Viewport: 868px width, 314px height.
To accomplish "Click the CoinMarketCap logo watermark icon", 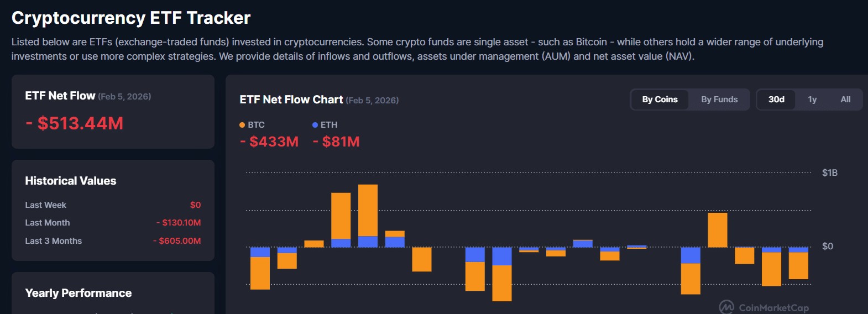I will (x=726, y=307).
